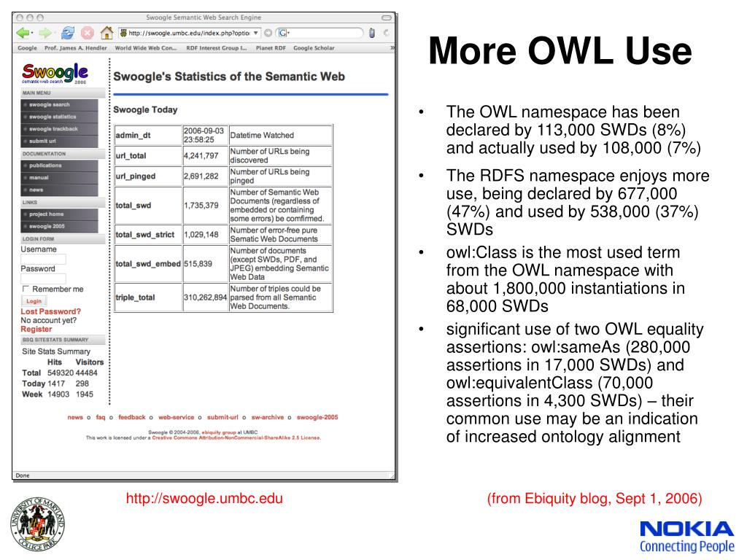
Task: Select swoogle search in main menu
Action: click(60, 105)
